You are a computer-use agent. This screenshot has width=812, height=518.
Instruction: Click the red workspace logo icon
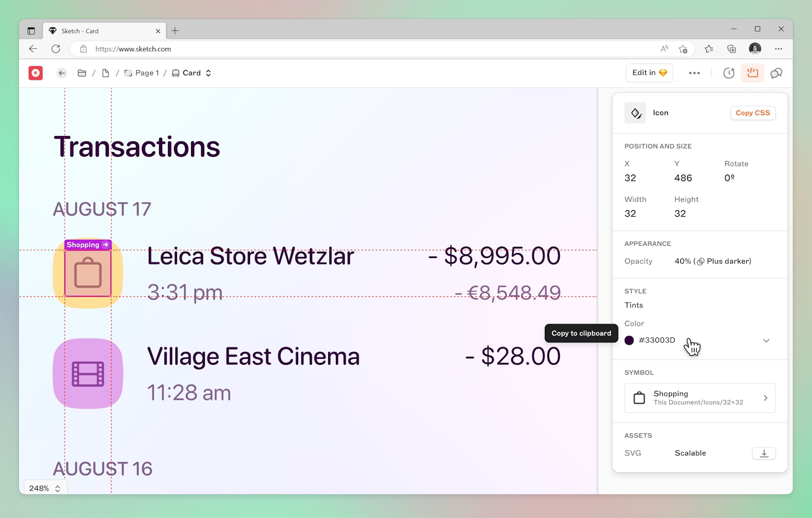36,73
